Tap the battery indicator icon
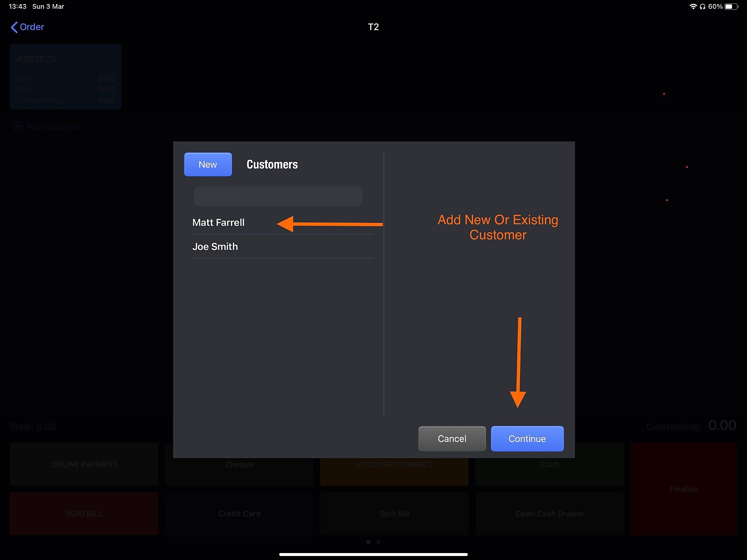The width and height of the screenshot is (747, 560). (731, 7)
